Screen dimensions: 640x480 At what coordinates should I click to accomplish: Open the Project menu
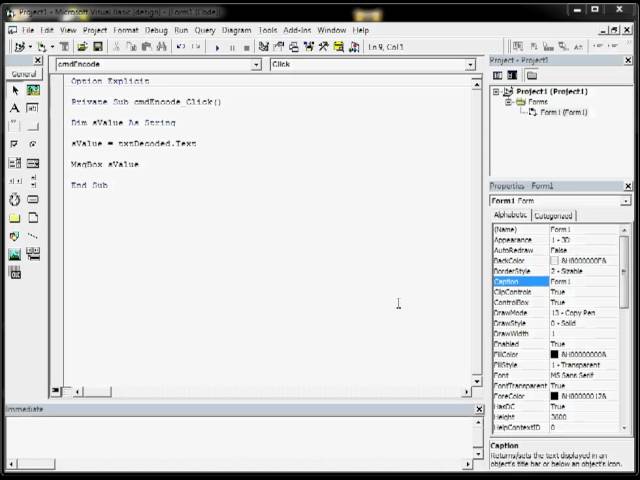(x=95, y=30)
